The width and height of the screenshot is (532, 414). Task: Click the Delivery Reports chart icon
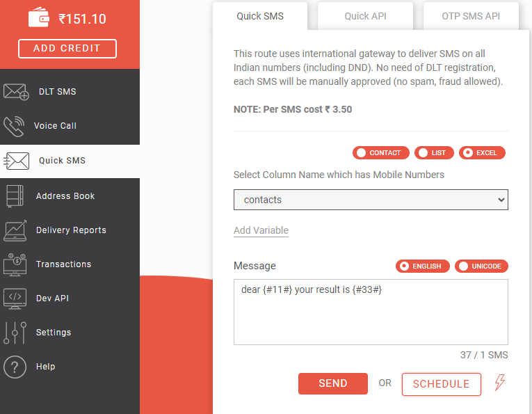click(x=15, y=230)
